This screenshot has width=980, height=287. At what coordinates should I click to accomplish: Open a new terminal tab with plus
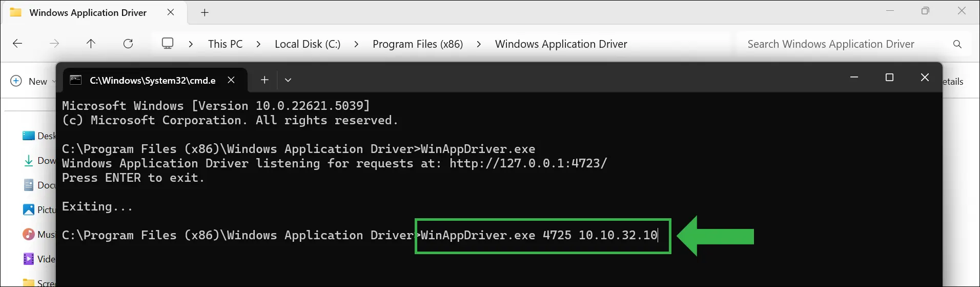pyautogui.click(x=264, y=80)
